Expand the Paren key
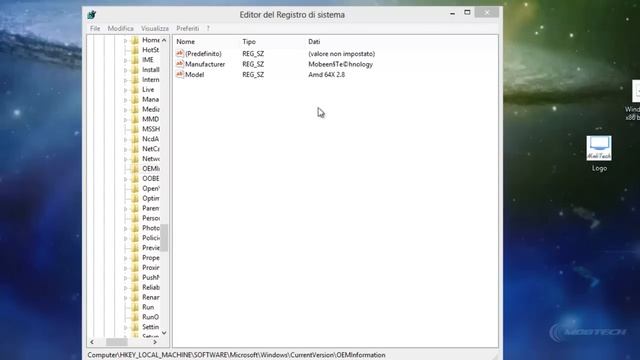Screen dimensions: 640x360 pyautogui.click(x=126, y=209)
